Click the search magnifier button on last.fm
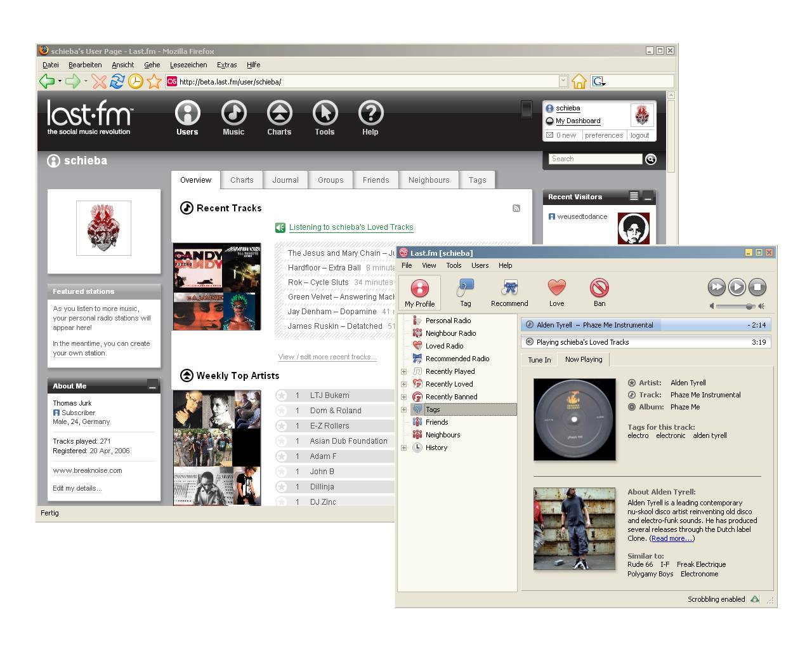The width and height of the screenshot is (812, 650). (x=651, y=159)
